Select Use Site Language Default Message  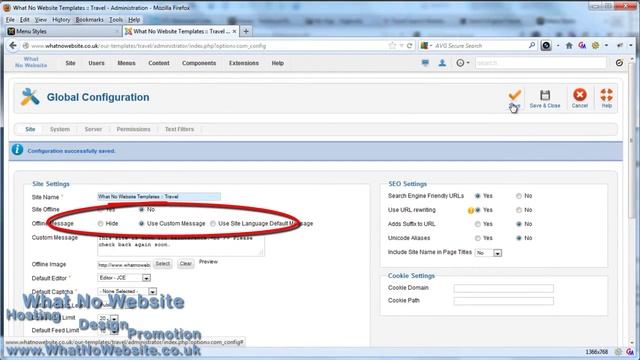click(213, 224)
